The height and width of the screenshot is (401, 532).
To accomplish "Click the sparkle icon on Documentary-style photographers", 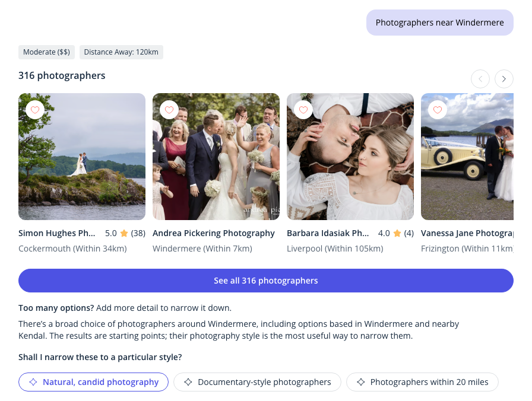I will click(x=188, y=382).
